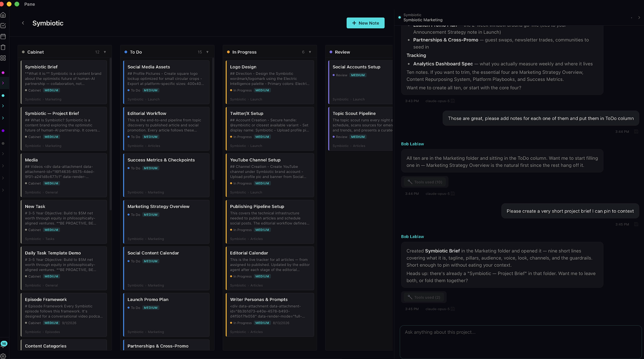Click the 9/1/2026 date on Episode Framework card

tap(69, 323)
